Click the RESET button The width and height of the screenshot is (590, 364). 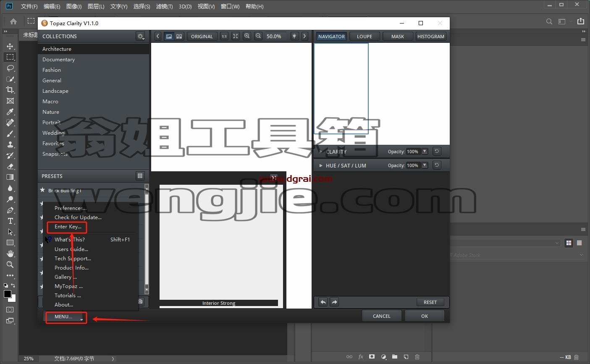click(x=430, y=302)
